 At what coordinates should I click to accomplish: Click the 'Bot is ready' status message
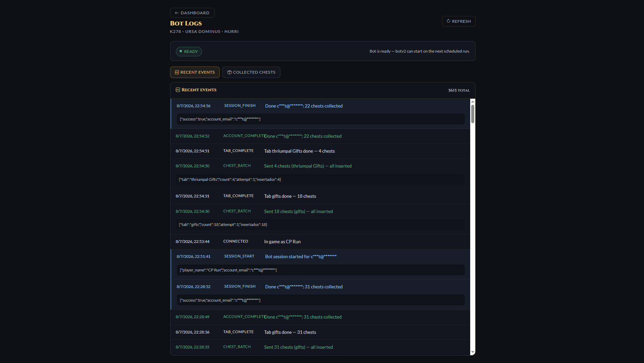[x=420, y=51]
